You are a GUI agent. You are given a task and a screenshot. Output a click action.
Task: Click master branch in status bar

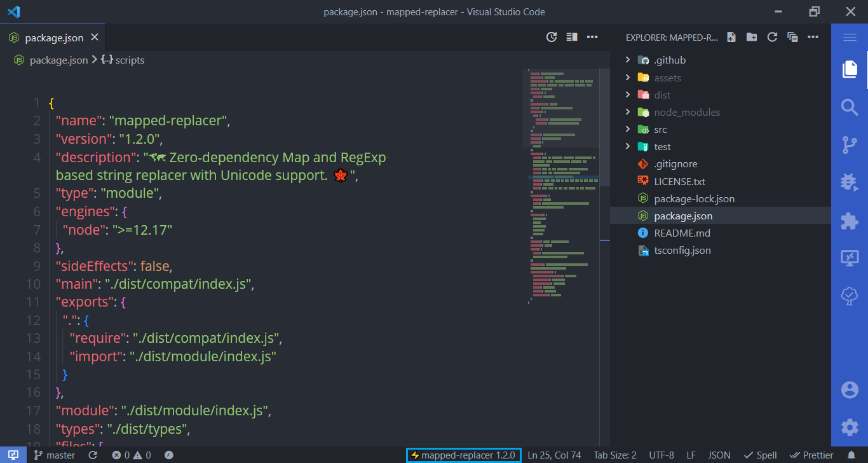click(x=55, y=455)
